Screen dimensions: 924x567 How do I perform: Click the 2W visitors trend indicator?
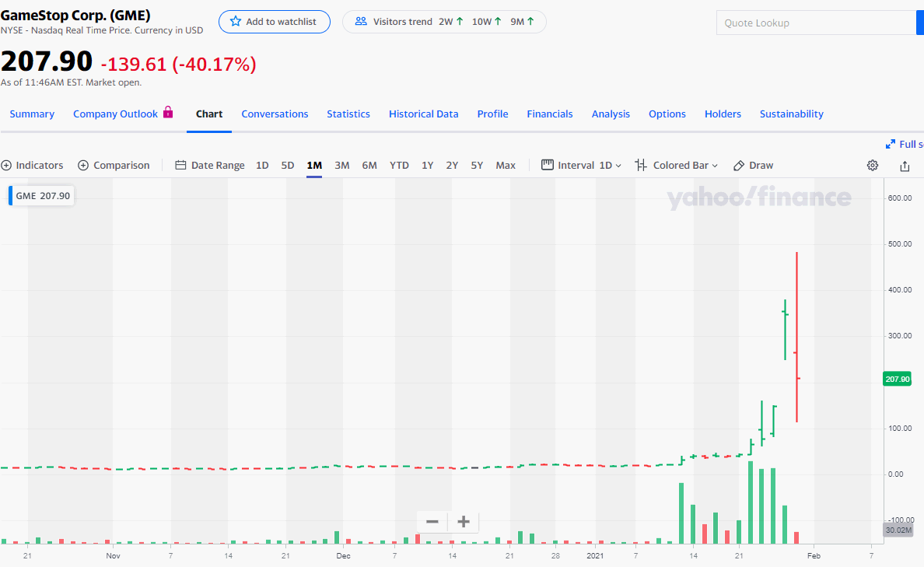coord(451,21)
